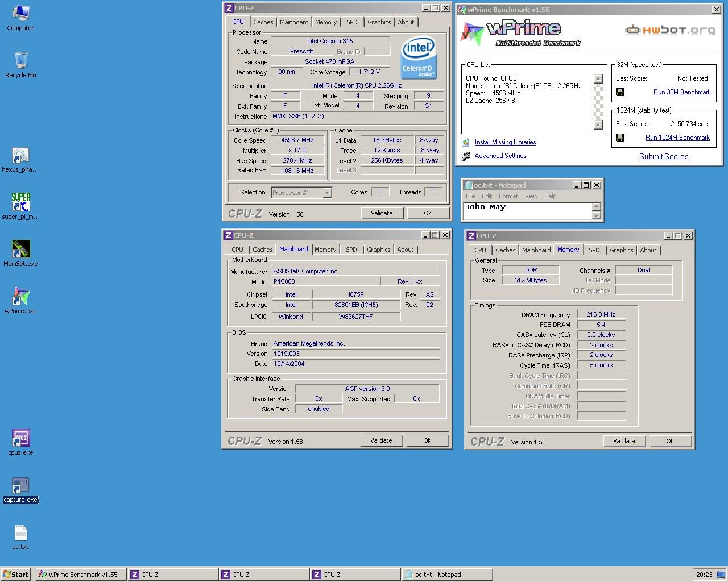Image resolution: width=728 pixels, height=582 pixels.
Task: Click the DRAM Frequency value 216.3 MHz
Action: [601, 314]
